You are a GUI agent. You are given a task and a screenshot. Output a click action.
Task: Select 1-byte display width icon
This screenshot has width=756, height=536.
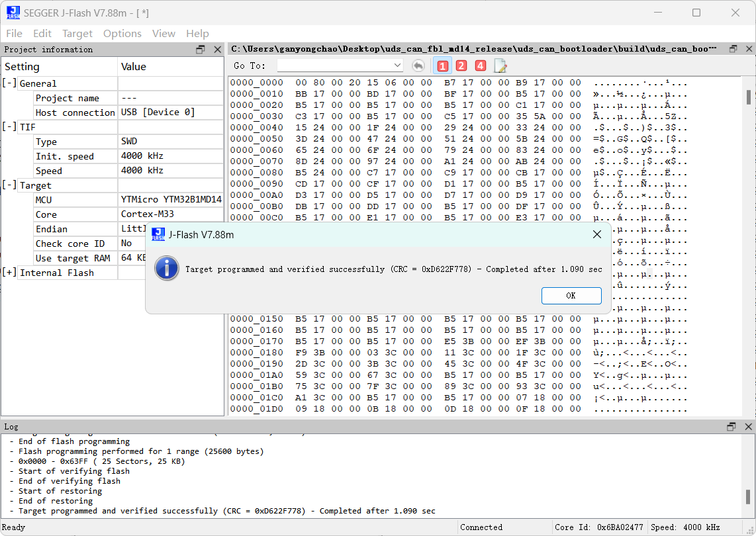443,66
